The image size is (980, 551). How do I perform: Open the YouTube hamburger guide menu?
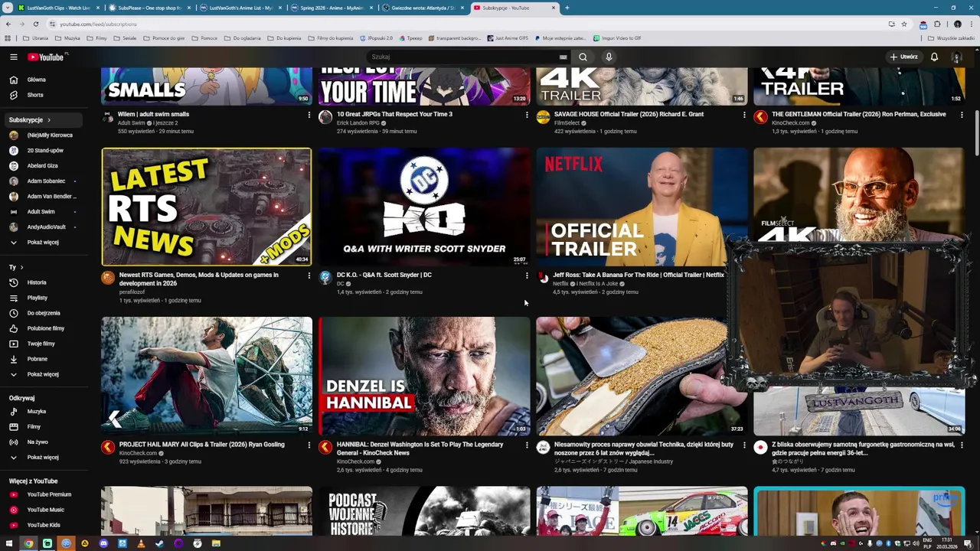pos(13,57)
